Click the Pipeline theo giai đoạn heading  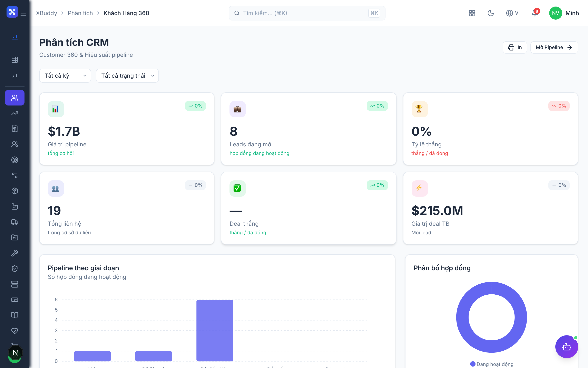click(x=83, y=268)
